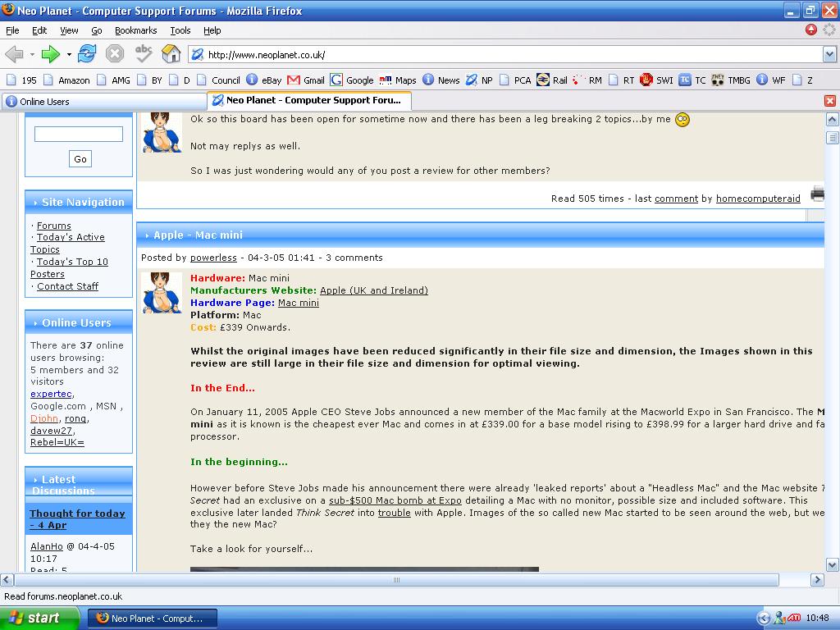Click the printer icon beside homecomputeraid
The height and width of the screenshot is (630, 840).
pos(818,194)
